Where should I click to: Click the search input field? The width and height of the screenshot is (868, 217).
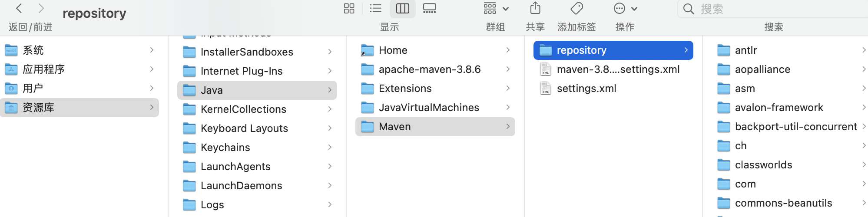coord(773,9)
